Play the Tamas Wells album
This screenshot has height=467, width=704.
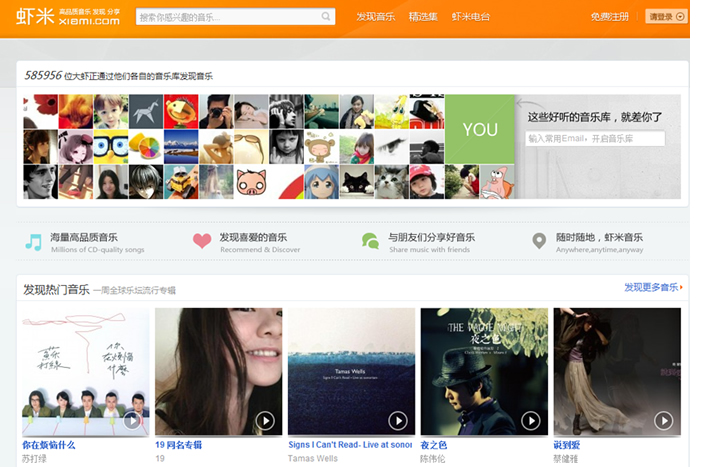398,420
